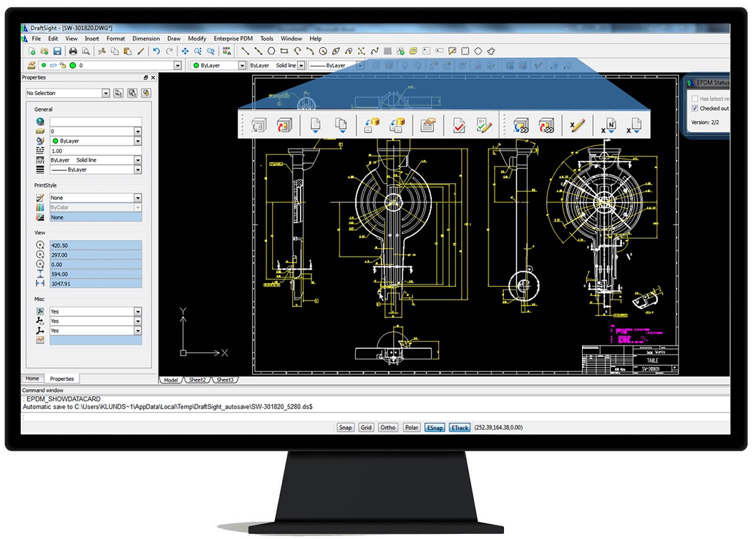
Task: Save drawing with the floppy disk icon
Action: tap(57, 51)
